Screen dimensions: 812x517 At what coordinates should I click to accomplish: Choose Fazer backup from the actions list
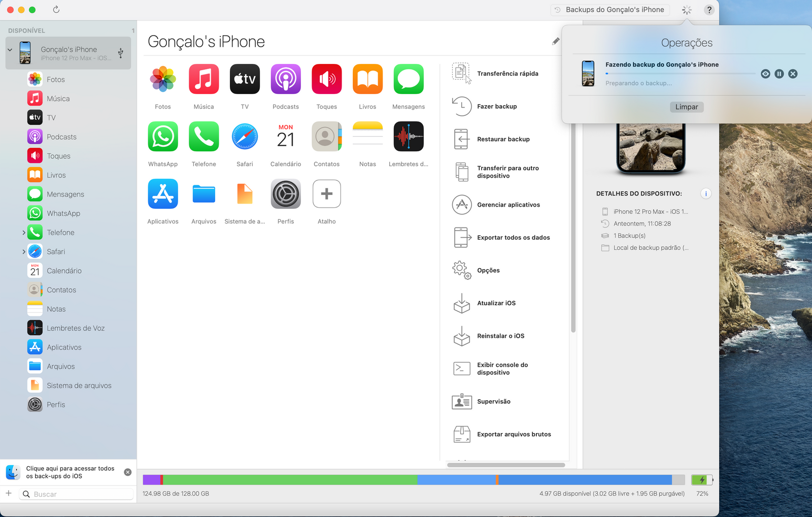(x=496, y=107)
